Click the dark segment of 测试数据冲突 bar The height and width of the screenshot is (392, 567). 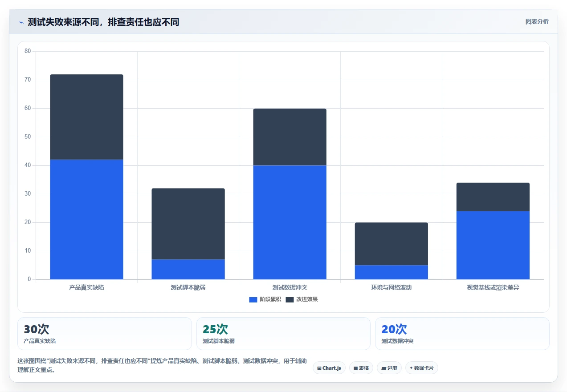pos(290,137)
